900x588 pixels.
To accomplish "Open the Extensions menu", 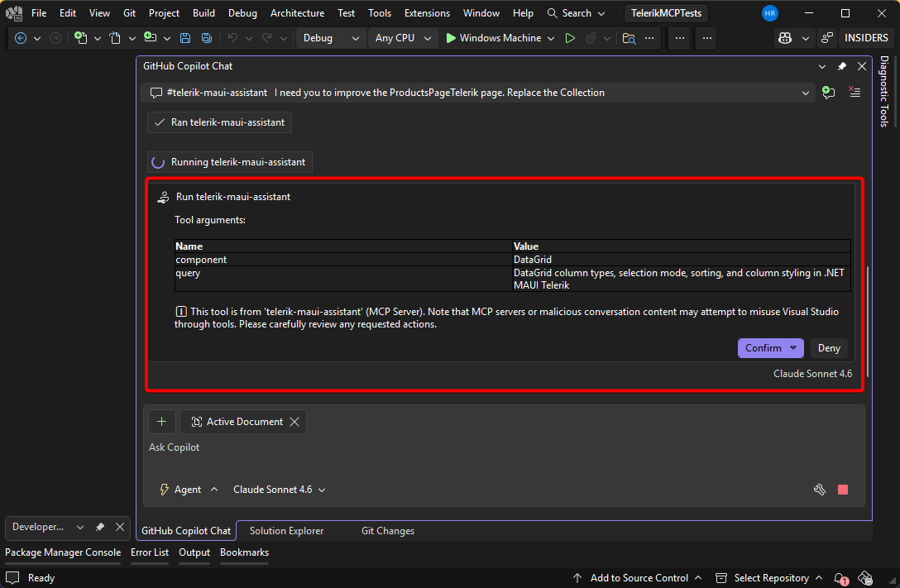I will pos(427,13).
